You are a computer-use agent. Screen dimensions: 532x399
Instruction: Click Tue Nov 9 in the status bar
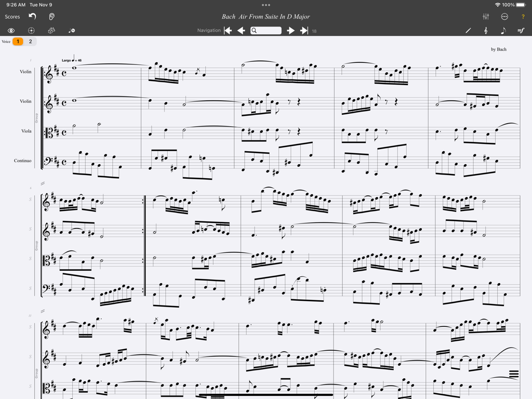pos(39,4)
